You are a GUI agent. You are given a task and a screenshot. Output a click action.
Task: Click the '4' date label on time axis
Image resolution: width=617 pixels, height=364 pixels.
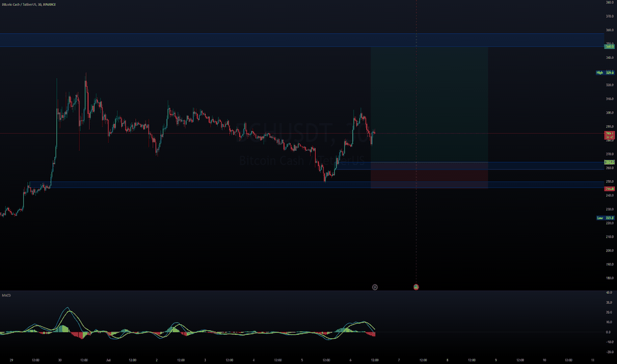tap(254, 359)
